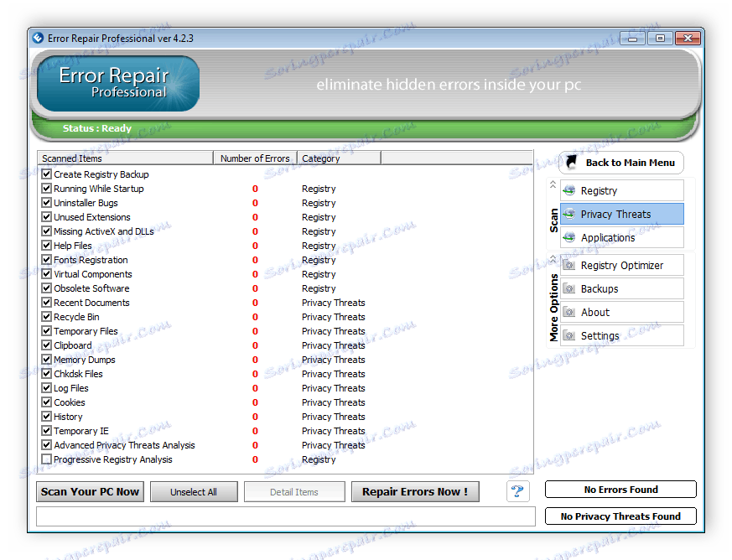Viewport: 732px width, 560px height.
Task: Open Registry Optimizer option
Action: coord(622,265)
